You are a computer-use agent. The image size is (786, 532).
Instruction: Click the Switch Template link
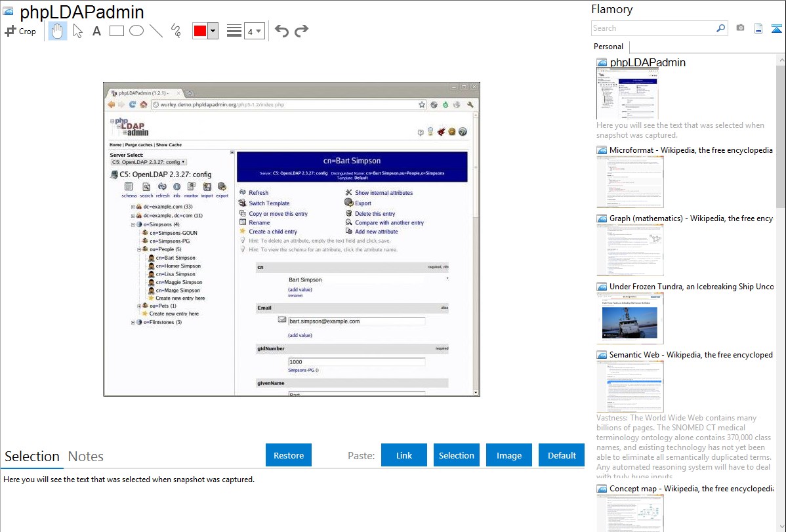(269, 203)
